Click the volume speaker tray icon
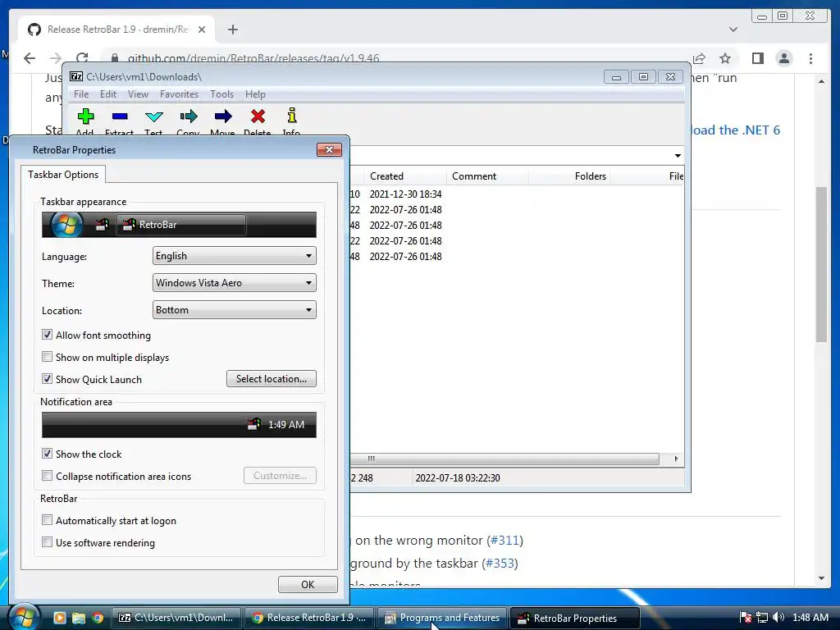This screenshot has height=630, width=840. [778, 617]
